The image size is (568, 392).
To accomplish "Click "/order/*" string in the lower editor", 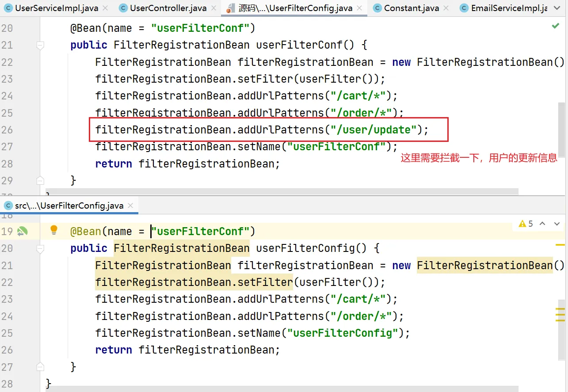I will [362, 316].
